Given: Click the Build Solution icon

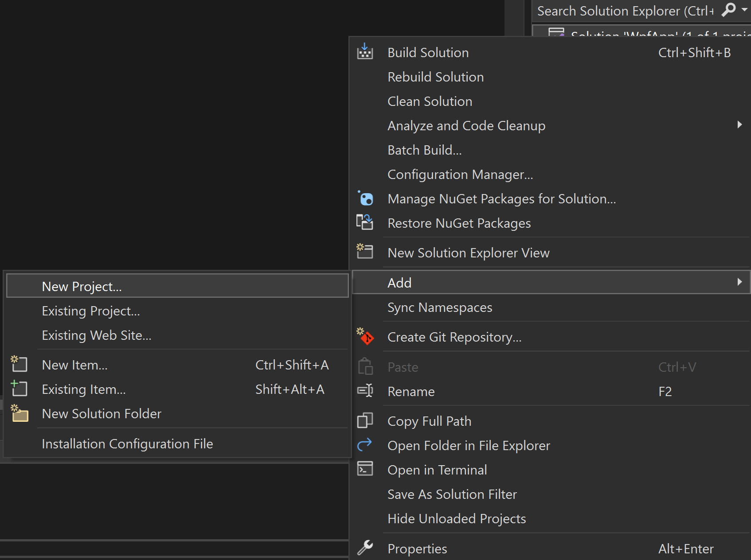Looking at the screenshot, I should (365, 52).
